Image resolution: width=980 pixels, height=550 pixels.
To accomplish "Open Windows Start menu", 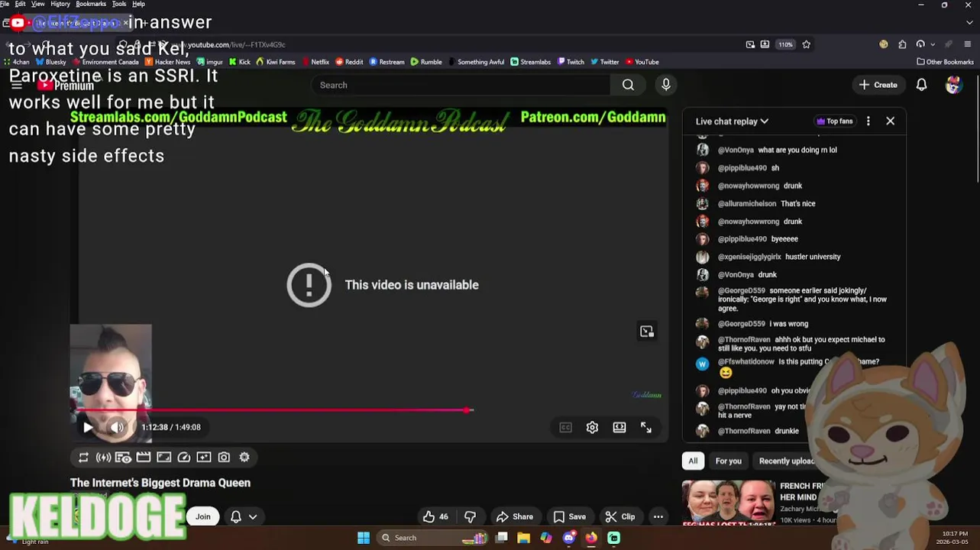I will click(364, 538).
